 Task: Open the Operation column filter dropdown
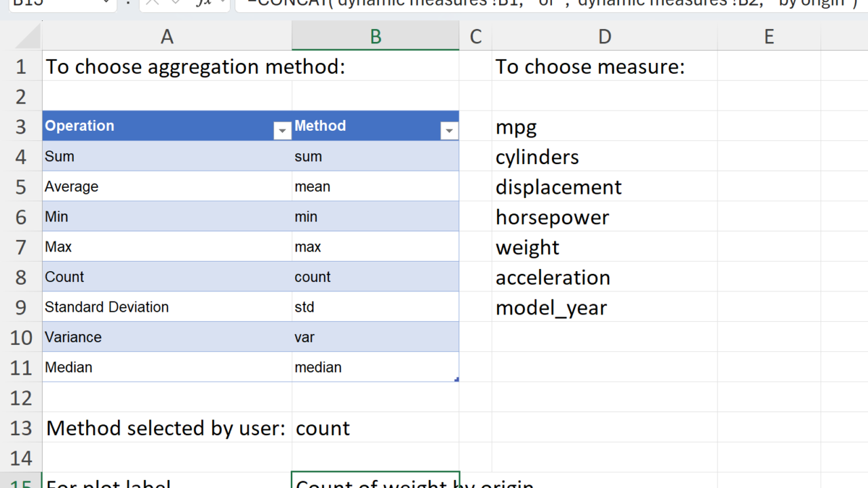pos(282,131)
